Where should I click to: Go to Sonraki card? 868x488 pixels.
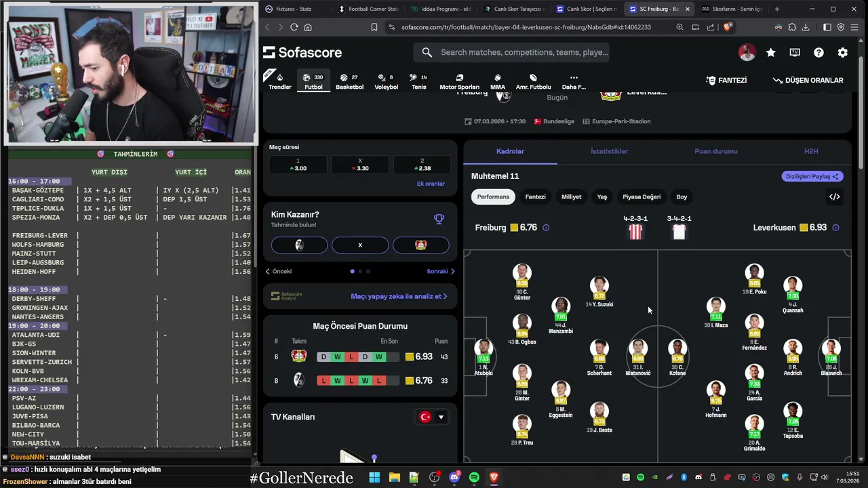tap(441, 271)
